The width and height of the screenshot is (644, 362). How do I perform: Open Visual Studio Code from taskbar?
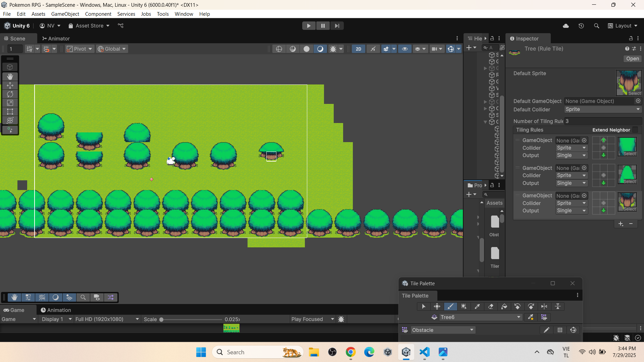tap(425, 352)
